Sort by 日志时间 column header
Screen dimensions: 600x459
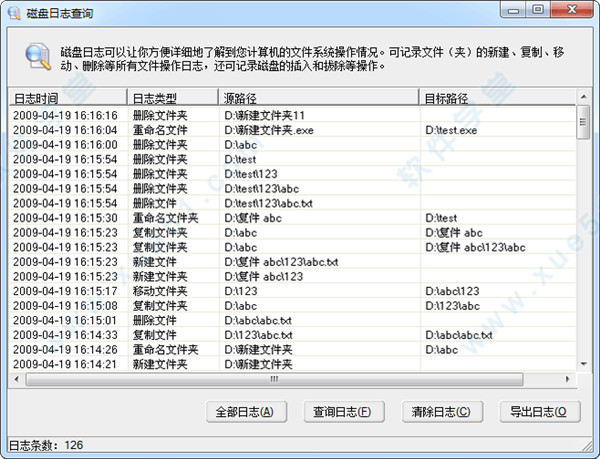68,98
